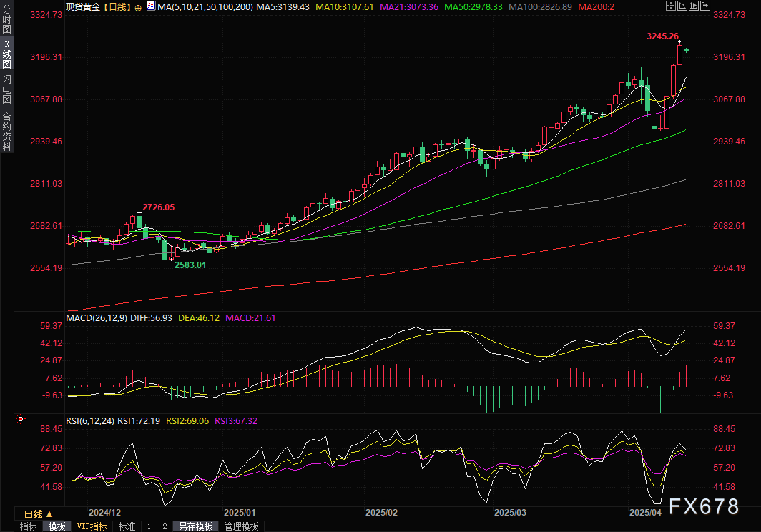Screen dimensions: 761x532
Task: Select the 模板 bottom tab
Action: click(x=57, y=526)
